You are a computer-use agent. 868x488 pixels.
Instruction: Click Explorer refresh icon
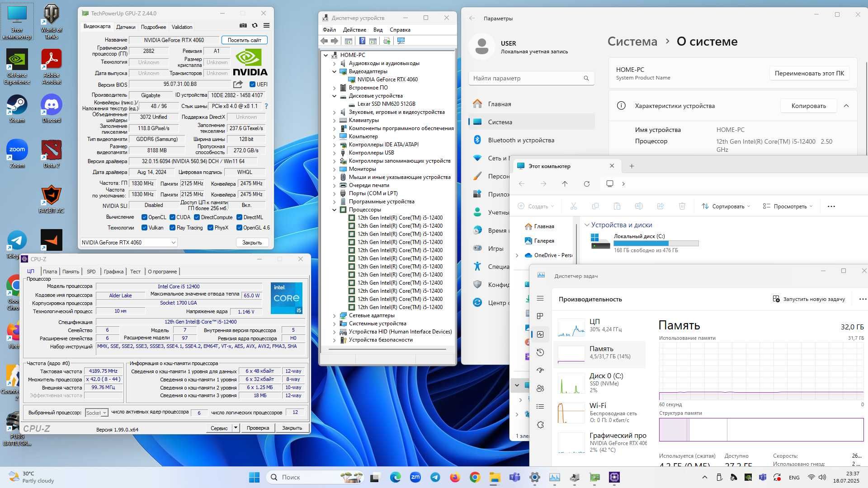[587, 184]
